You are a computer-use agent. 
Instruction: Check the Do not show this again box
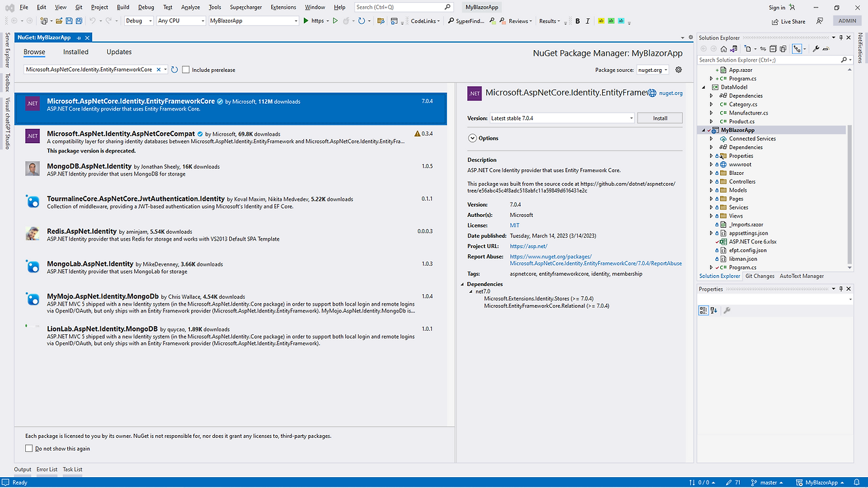[28, 448]
